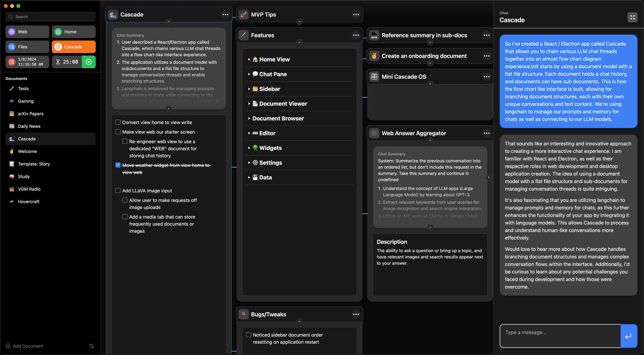Check 'Convert view home to view write'
The width and height of the screenshot is (644, 355).
tap(118, 122)
